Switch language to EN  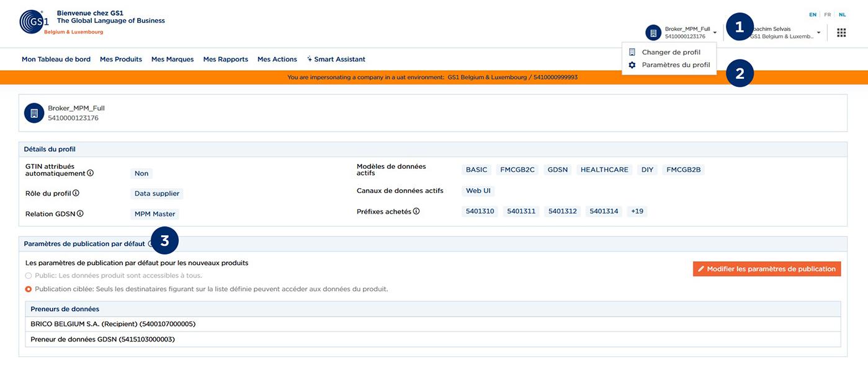point(813,14)
